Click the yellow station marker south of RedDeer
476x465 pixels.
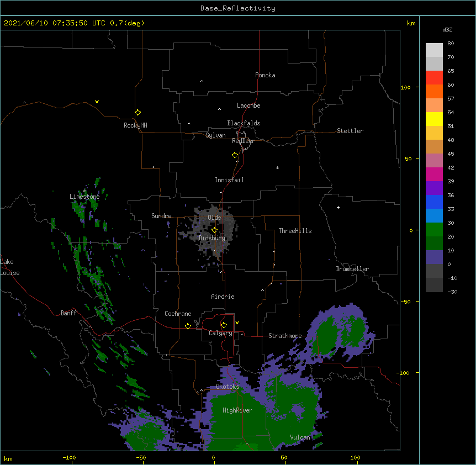[x=235, y=155]
